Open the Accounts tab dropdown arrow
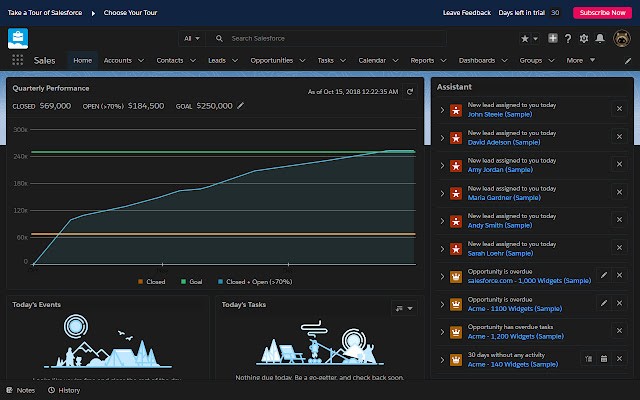This screenshot has width=640, height=400. 141,60
